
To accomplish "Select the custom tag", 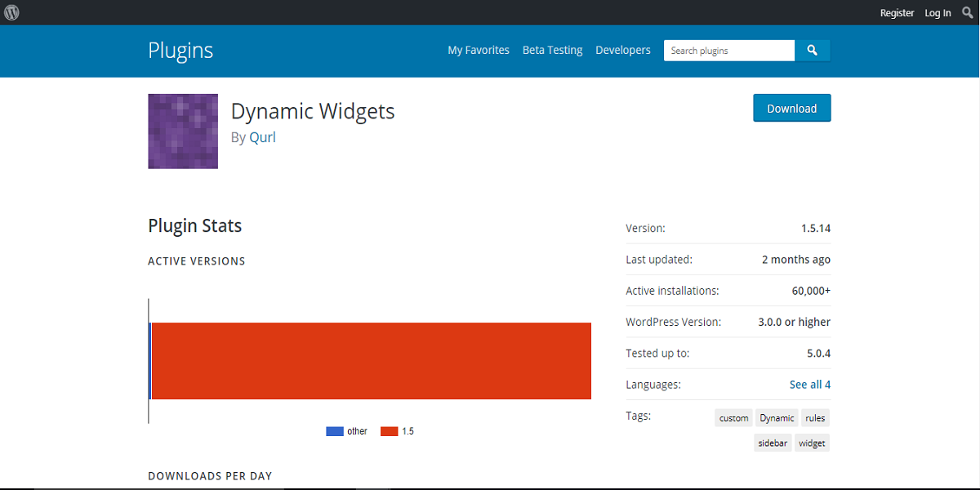I will tap(733, 418).
